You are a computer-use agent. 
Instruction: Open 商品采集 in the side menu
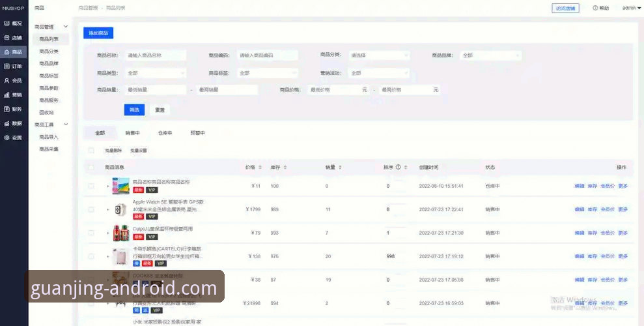click(49, 149)
